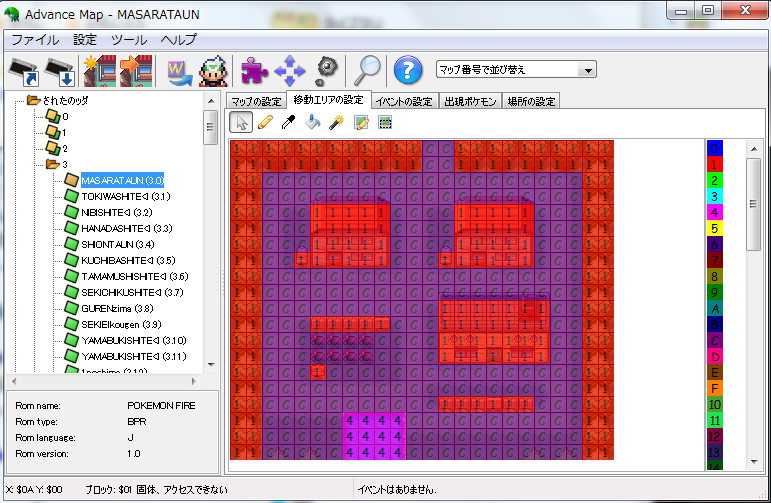Select TOKIWASHITEI (3.1) map in tree

coord(125,196)
